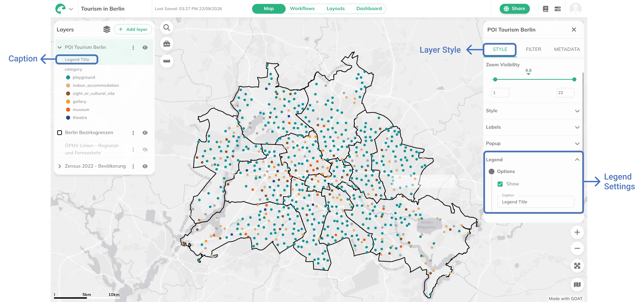Click the zoom visibility maximum slider handle
The width and height of the screenshot is (644, 302).
click(x=574, y=80)
